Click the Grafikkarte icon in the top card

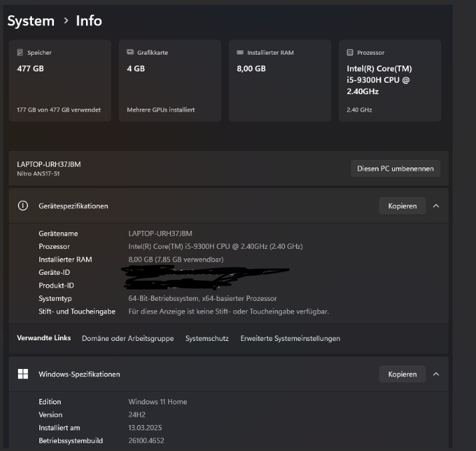[130, 53]
